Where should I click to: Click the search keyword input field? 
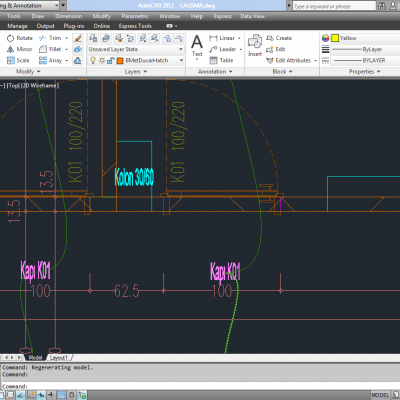pos(334,6)
